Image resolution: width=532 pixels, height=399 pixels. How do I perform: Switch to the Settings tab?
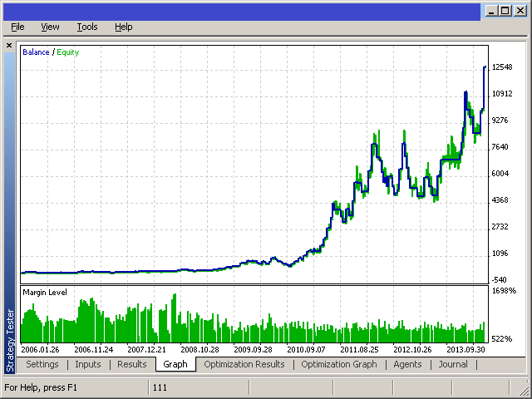click(42, 364)
